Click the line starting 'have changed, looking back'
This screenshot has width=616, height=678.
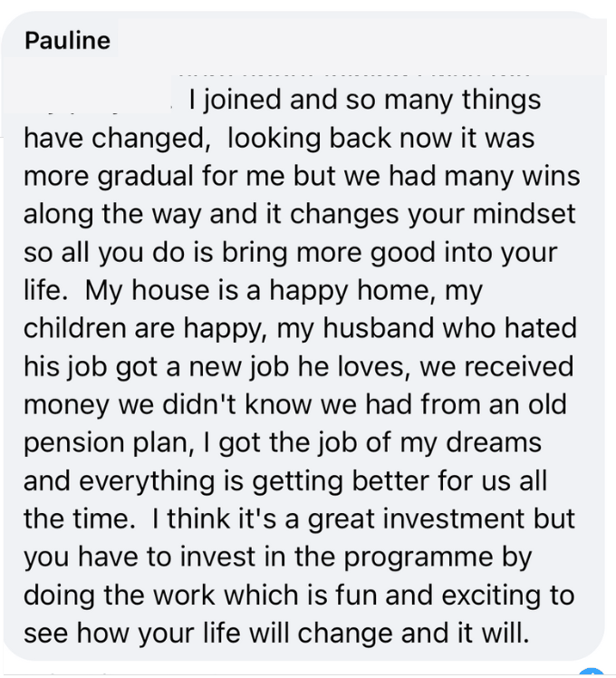(279, 139)
